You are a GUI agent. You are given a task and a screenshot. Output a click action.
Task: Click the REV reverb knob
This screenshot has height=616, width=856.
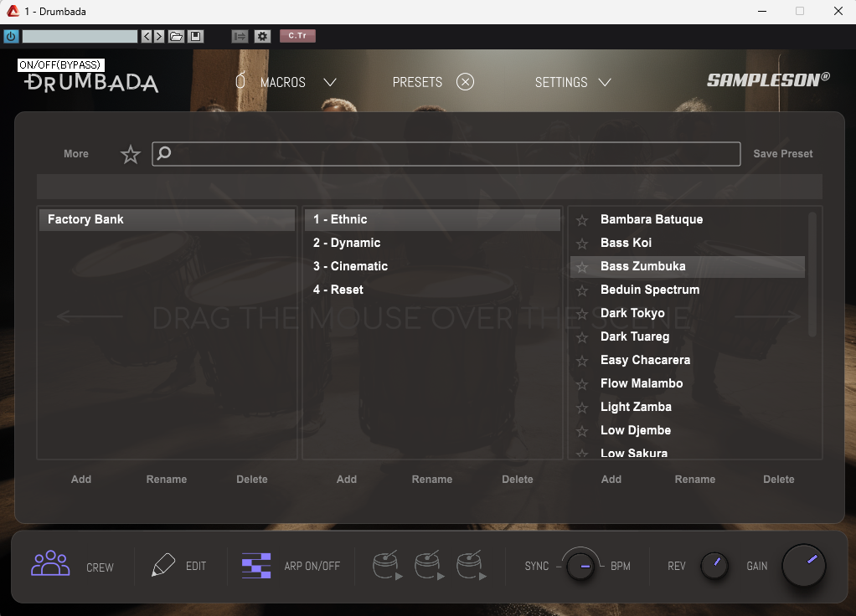click(x=714, y=565)
